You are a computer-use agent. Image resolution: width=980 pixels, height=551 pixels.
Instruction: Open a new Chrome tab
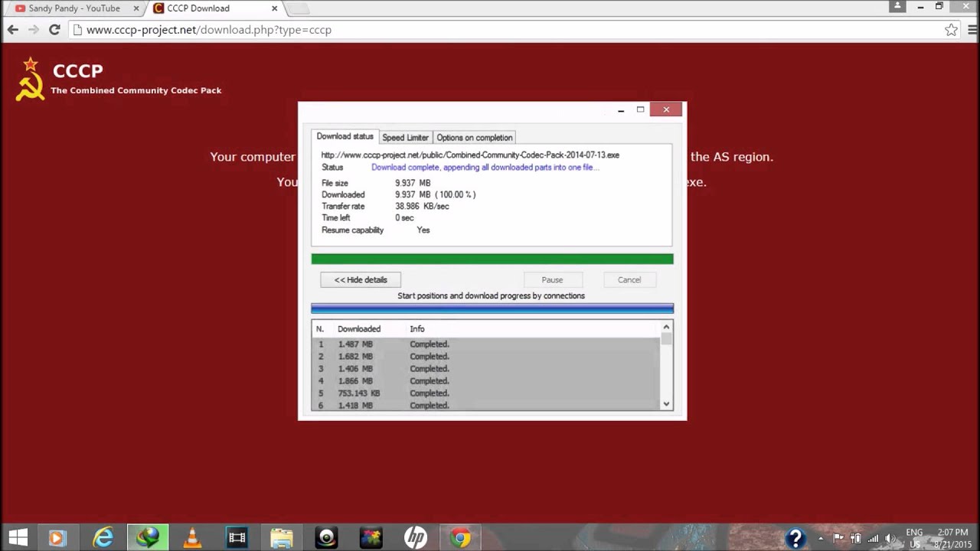click(299, 8)
